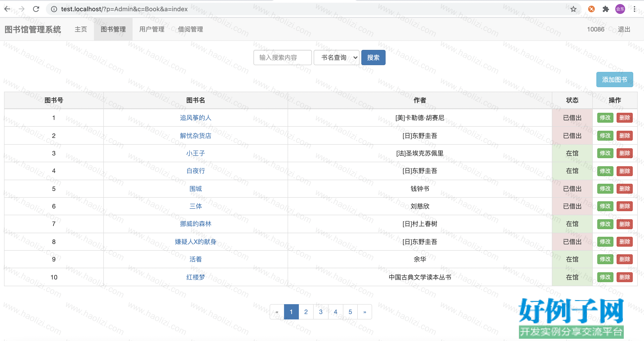Click 修改 for 小王子
The height and width of the screenshot is (341, 644).
[605, 153]
